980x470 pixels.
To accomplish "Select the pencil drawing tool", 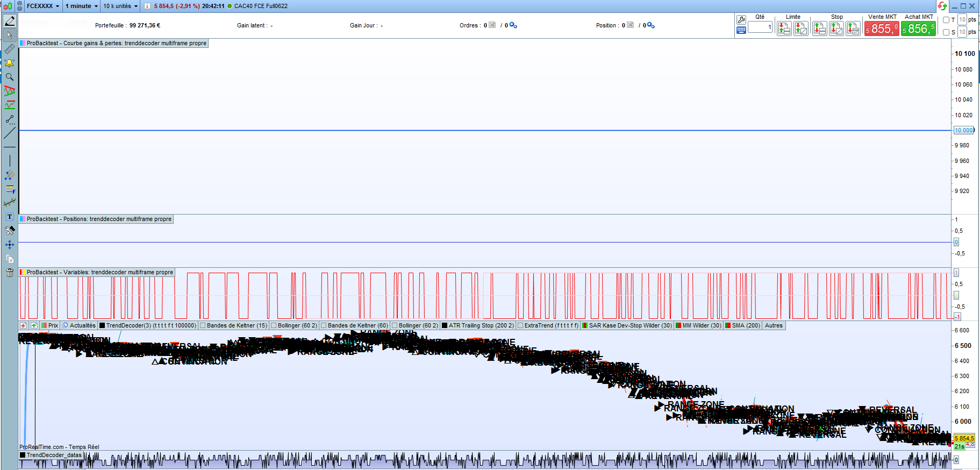I will point(10,21).
